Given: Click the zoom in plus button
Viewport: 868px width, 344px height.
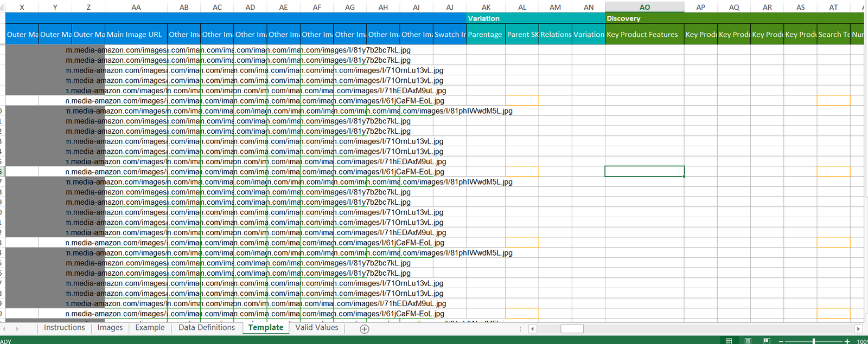Looking at the screenshot, I should 847,341.
